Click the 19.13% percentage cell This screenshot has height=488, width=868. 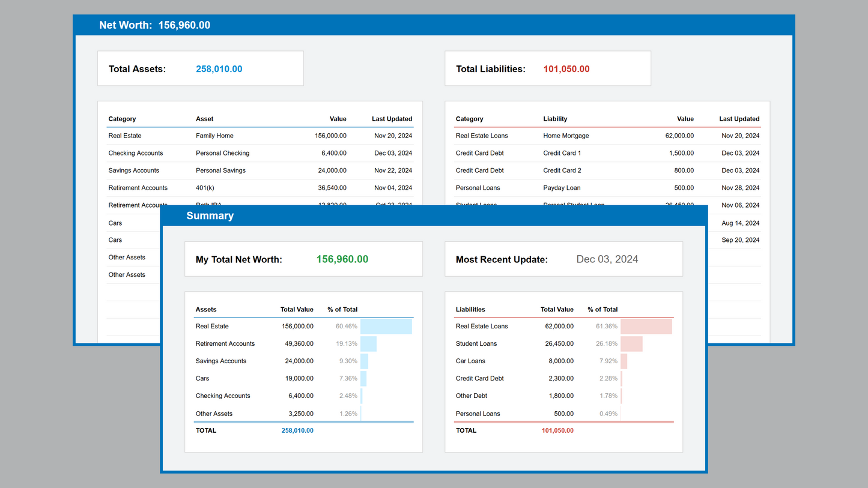pyautogui.click(x=347, y=344)
